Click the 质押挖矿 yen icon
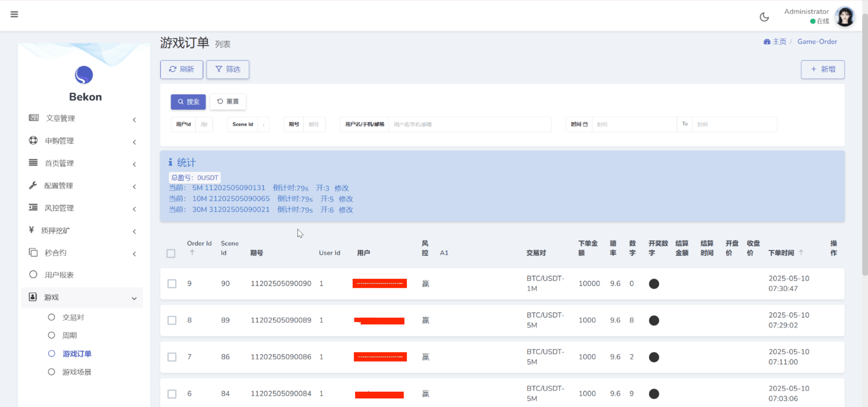868x407 pixels. click(32, 230)
